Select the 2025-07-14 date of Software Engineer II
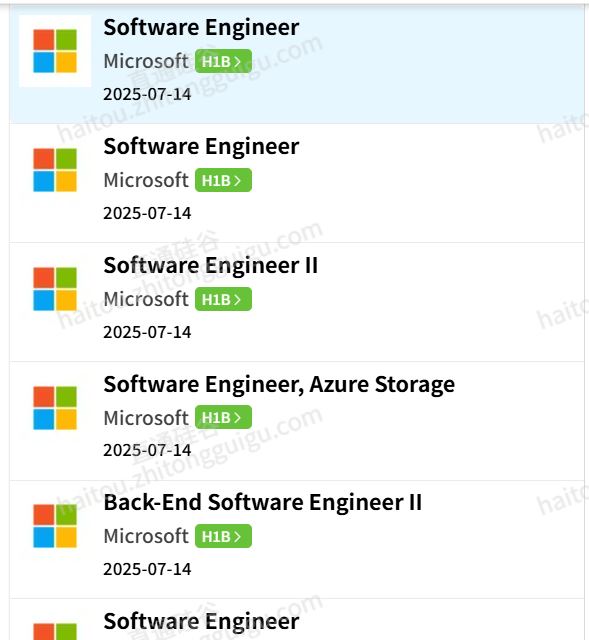This screenshot has height=640, width=589. (x=147, y=332)
